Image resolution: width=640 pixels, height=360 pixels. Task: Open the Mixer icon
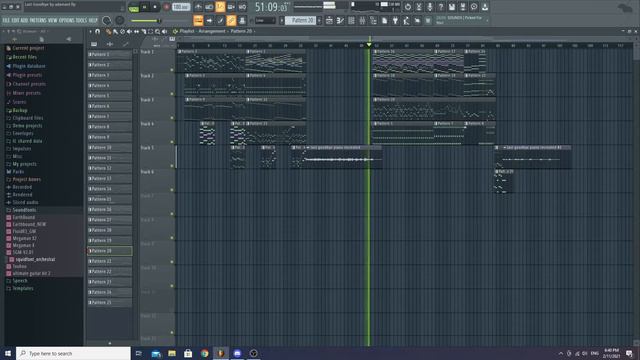(362, 20)
